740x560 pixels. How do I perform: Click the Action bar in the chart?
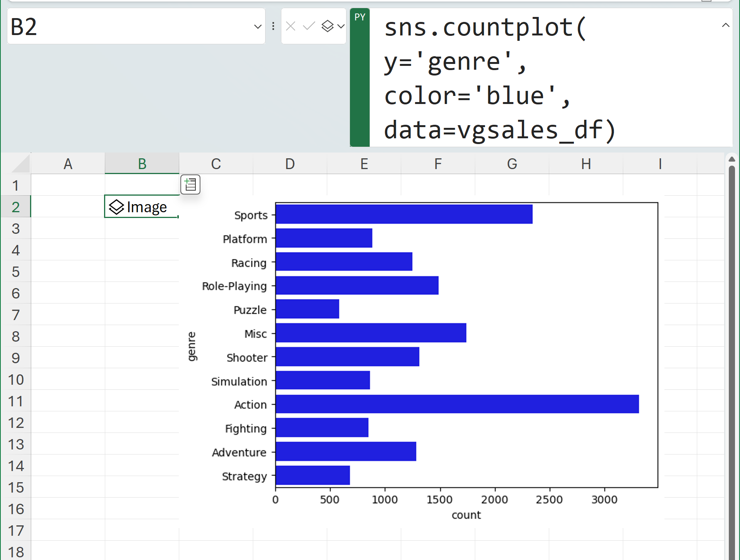[457, 404]
